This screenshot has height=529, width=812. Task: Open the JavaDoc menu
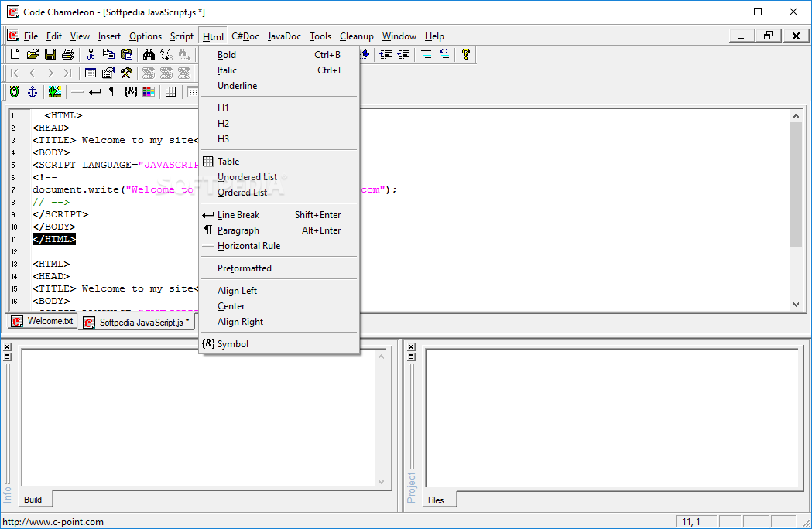pos(284,36)
